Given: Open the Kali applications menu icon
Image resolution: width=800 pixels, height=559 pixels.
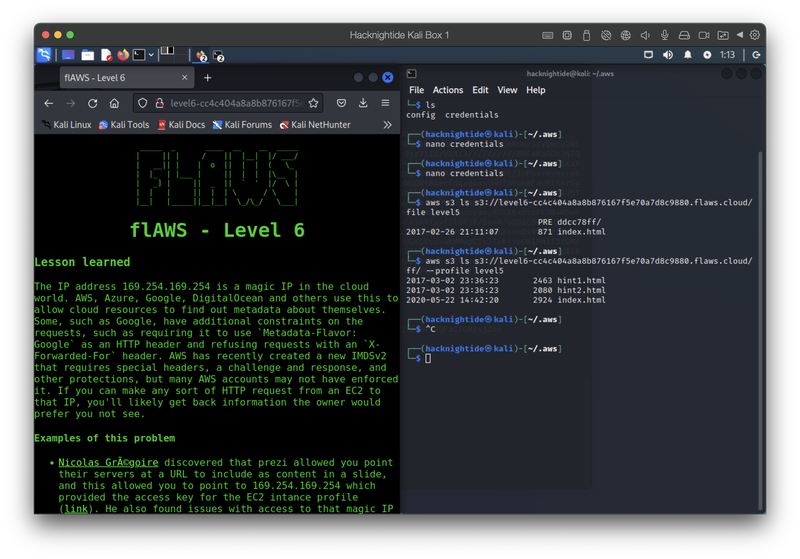Looking at the screenshot, I should (x=44, y=55).
